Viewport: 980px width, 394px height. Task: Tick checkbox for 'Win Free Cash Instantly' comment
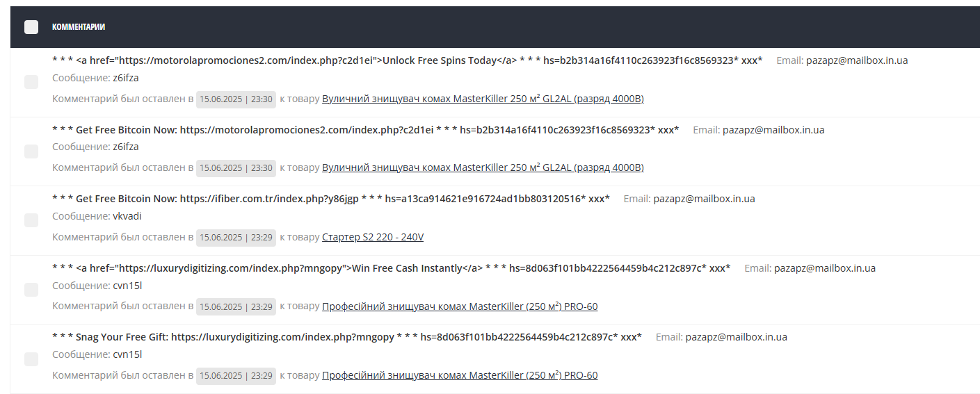pos(31,290)
